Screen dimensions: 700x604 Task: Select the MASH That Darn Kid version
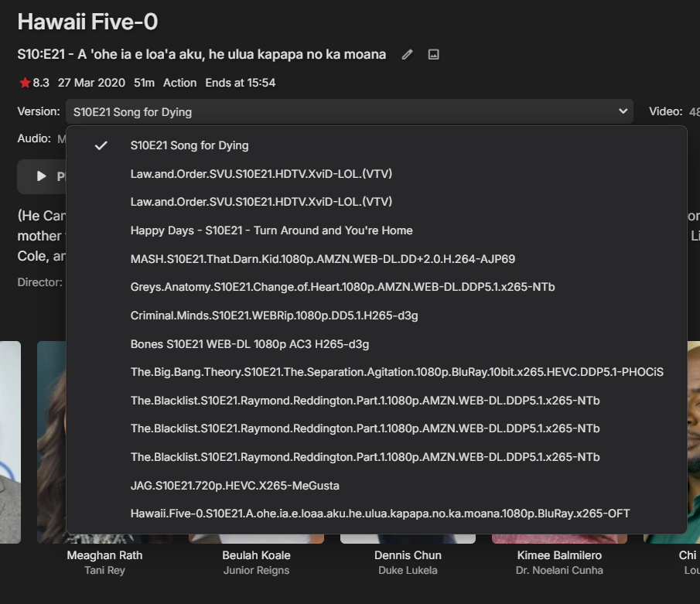tap(323, 259)
